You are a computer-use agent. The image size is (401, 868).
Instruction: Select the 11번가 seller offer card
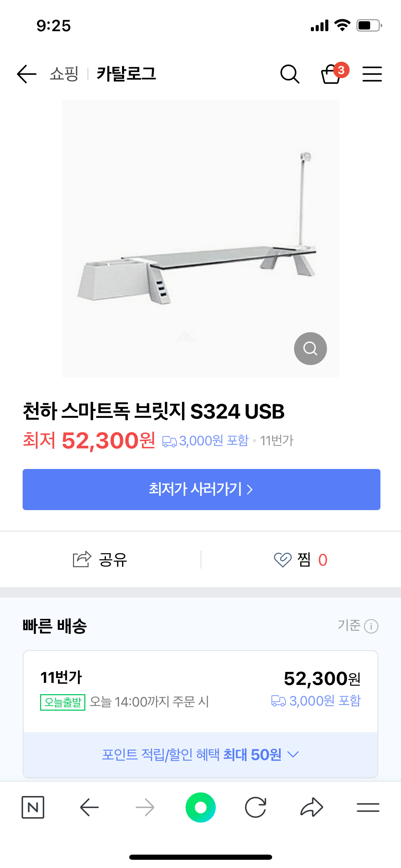[200, 690]
